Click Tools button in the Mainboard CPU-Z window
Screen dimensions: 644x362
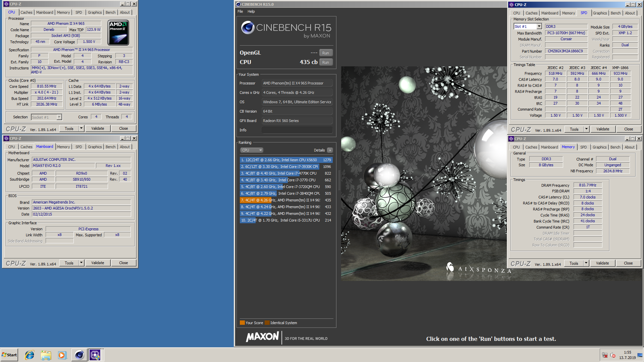tap(69, 263)
